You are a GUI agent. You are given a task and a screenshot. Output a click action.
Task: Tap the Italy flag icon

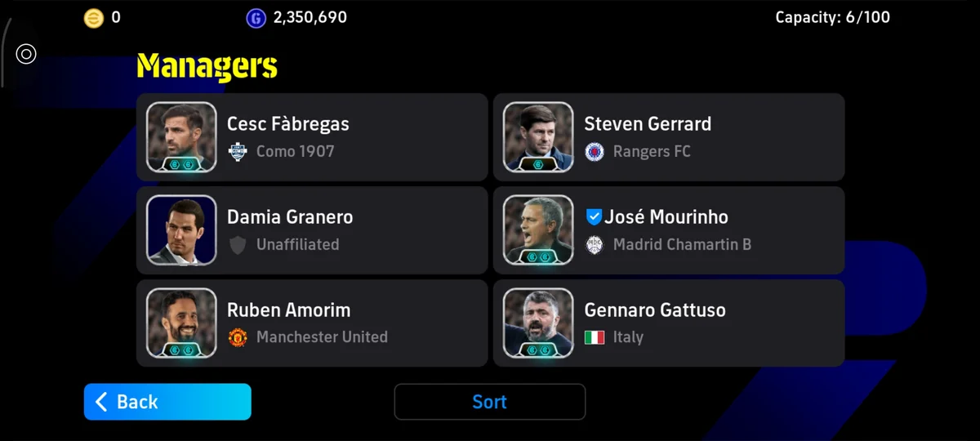(x=595, y=336)
